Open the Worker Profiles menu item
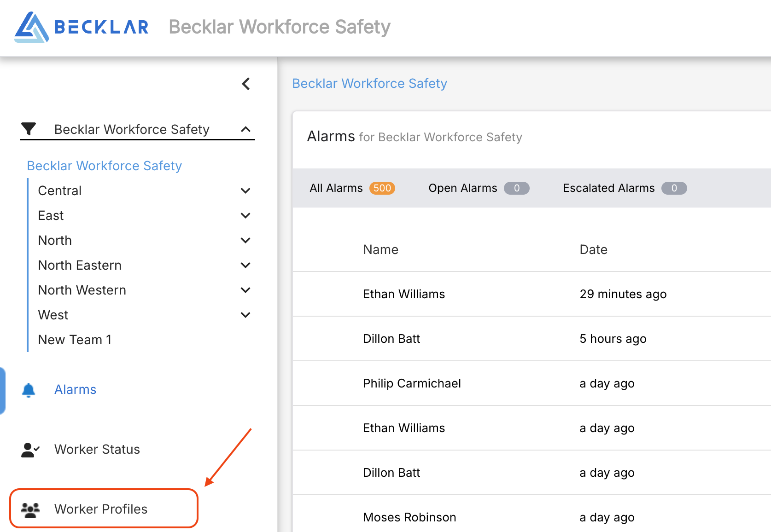771x532 pixels. point(101,509)
